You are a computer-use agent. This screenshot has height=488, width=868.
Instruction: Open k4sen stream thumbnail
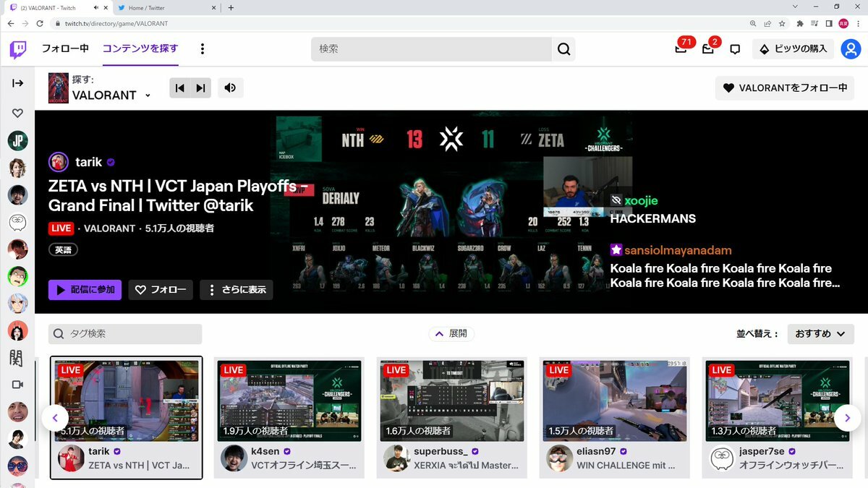pos(289,401)
